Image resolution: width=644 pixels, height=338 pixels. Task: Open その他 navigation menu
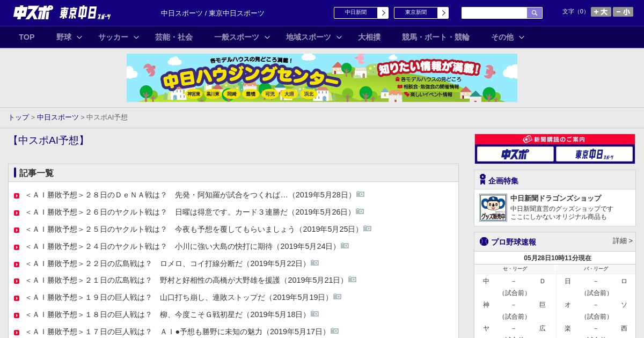pos(502,37)
